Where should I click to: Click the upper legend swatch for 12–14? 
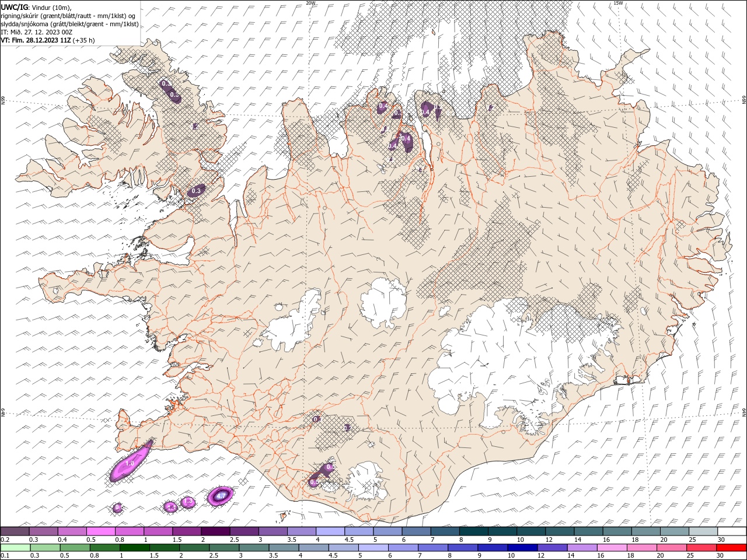(x=560, y=531)
